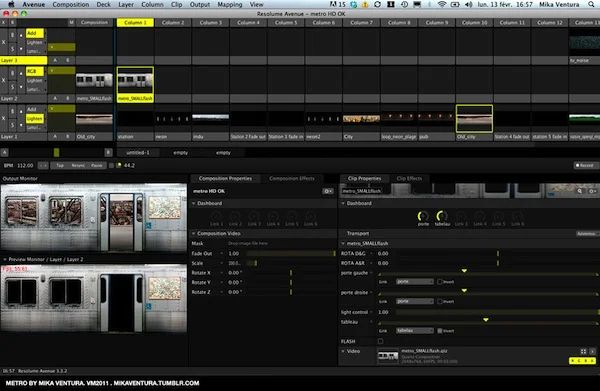Click the Record button
This screenshot has height=391, width=600.
point(584,165)
